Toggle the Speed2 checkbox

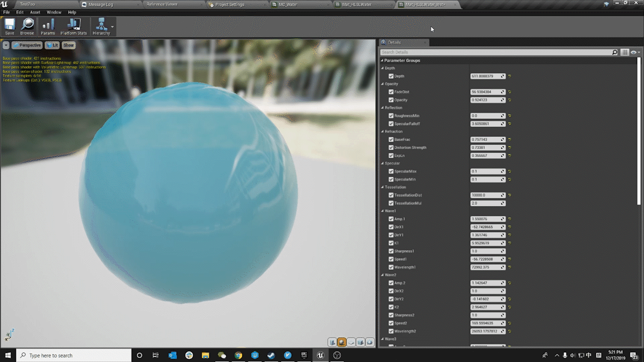[391, 323]
